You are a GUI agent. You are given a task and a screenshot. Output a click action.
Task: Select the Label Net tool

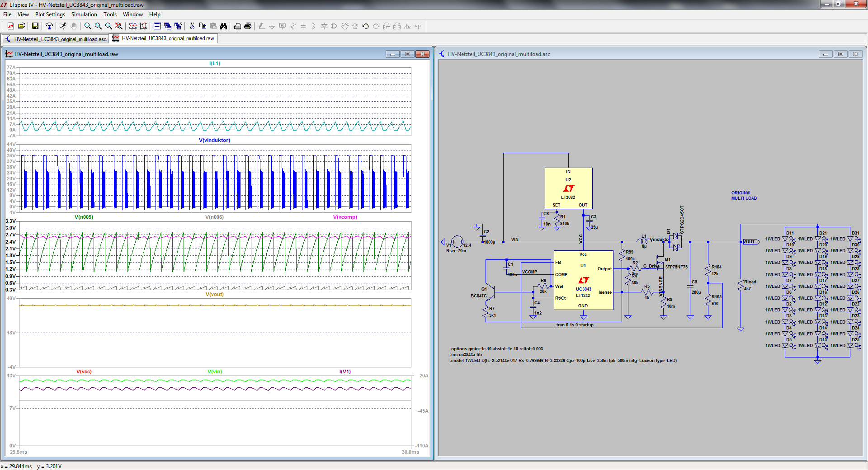tap(283, 26)
